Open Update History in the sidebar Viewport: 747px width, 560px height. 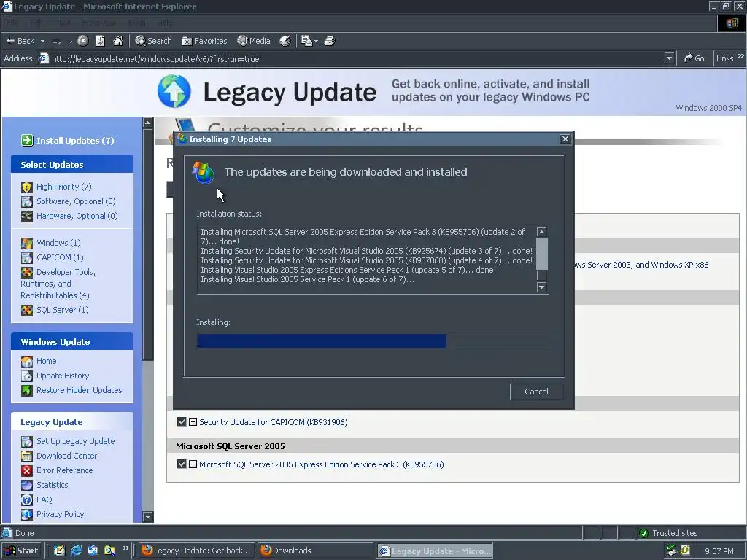63,376
